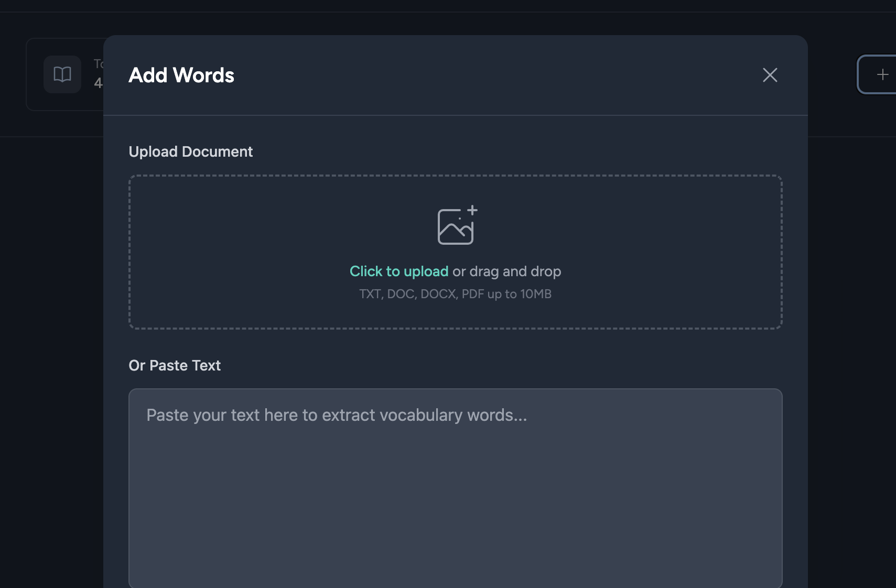Click the 'or drag and drop' text
The image size is (896, 588).
[x=506, y=271]
